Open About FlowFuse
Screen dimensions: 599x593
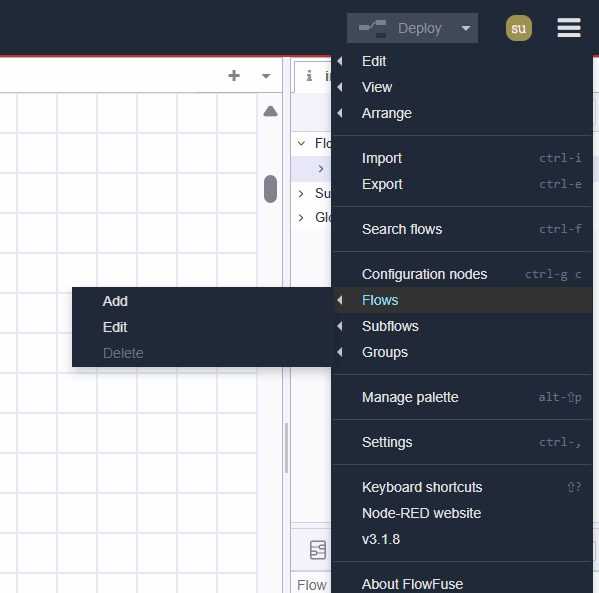pos(462,584)
